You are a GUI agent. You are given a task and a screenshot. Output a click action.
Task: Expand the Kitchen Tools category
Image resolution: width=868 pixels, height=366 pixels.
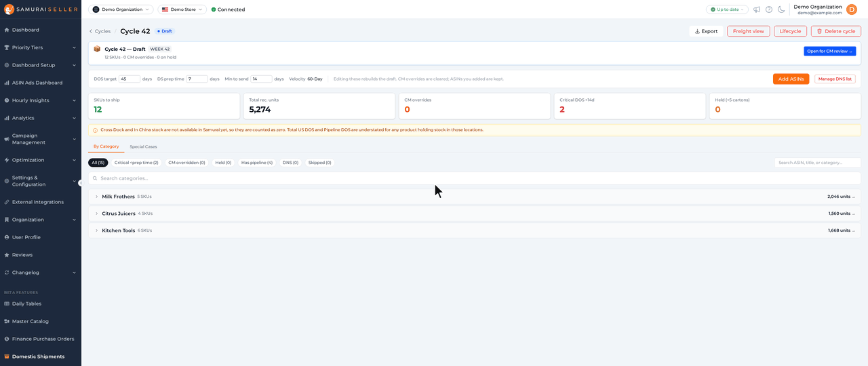(x=475, y=230)
